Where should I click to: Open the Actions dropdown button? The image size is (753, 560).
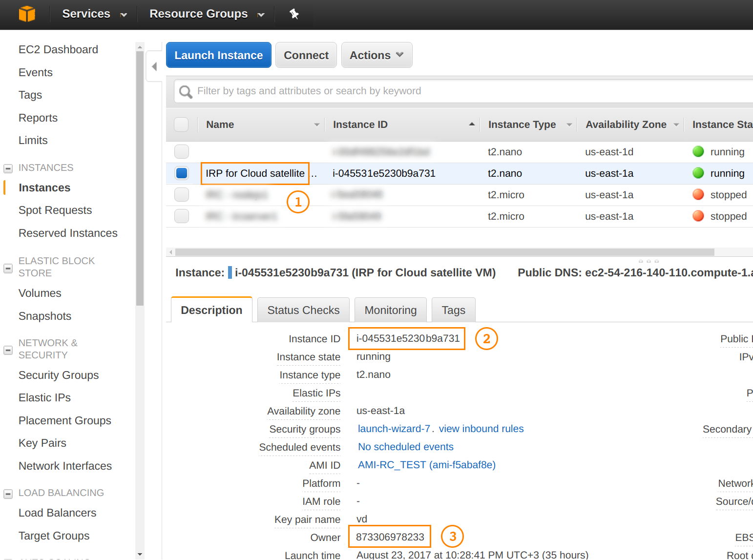point(377,55)
